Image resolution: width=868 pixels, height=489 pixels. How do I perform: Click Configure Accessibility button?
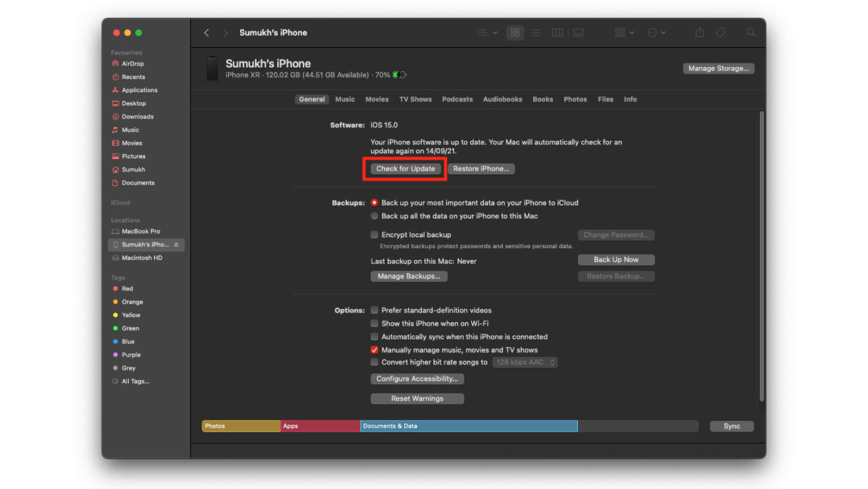[417, 379]
